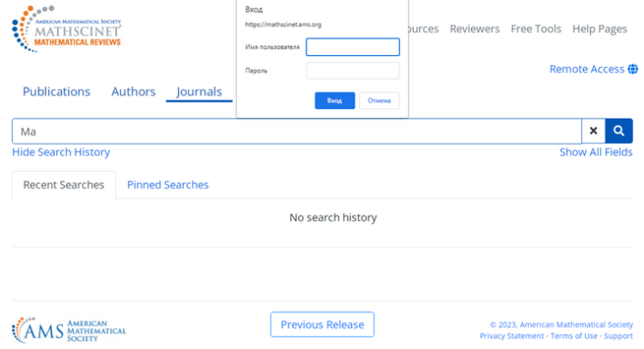Select the Journals tab

[200, 92]
